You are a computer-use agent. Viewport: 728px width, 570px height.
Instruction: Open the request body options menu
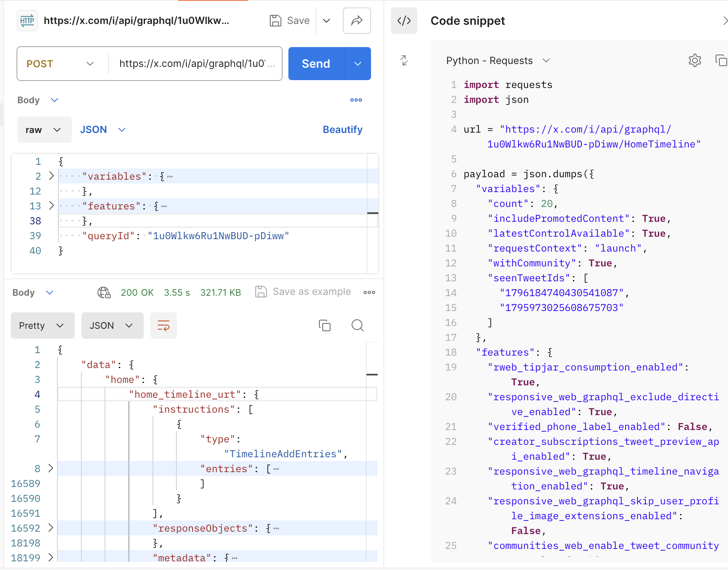(356, 100)
